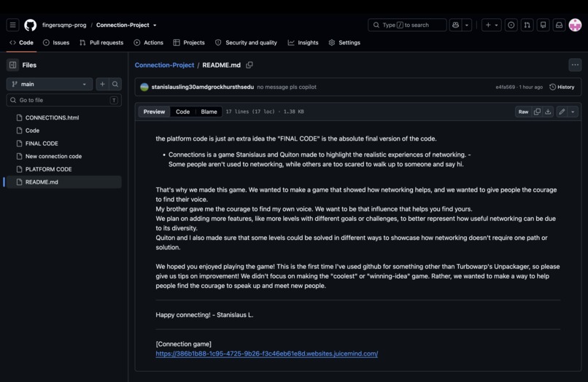The image size is (588, 382).
Task: Go to Connection-Project breadcrumb link
Action: (164, 65)
